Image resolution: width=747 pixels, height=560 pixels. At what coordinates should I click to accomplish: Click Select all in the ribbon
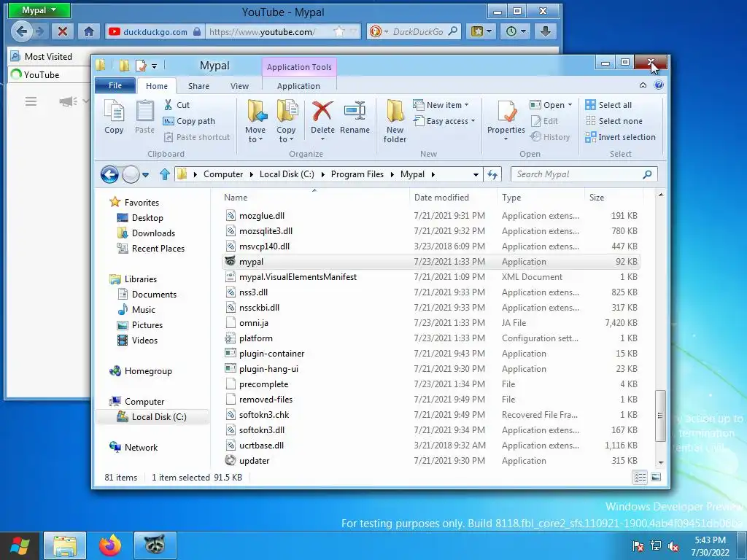[609, 105]
